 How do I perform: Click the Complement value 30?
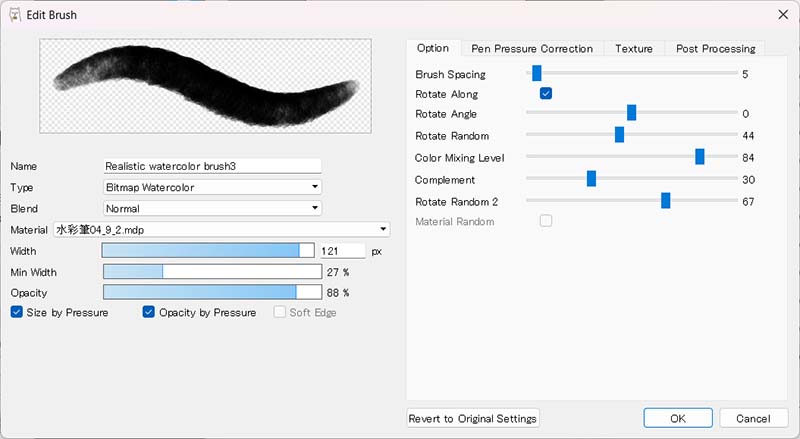click(x=748, y=179)
